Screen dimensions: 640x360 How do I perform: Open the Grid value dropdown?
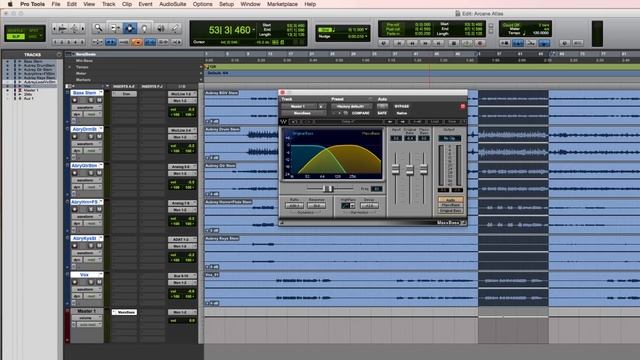(x=366, y=29)
